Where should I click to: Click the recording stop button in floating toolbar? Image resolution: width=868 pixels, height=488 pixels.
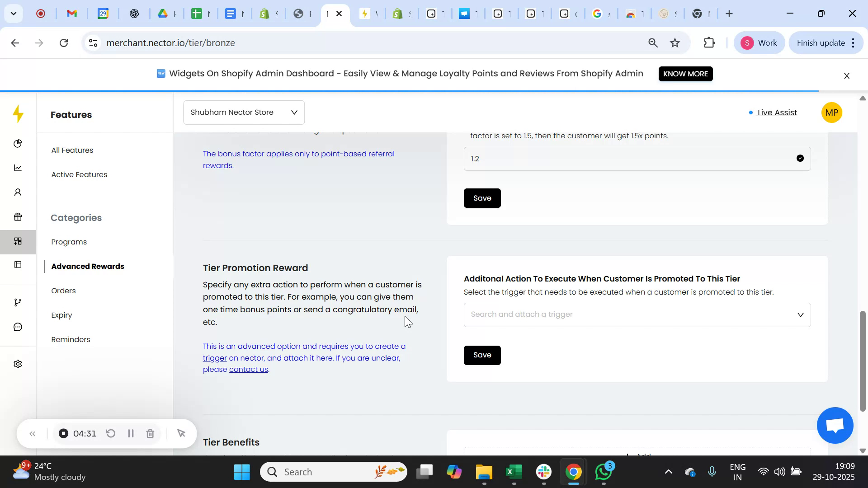[x=63, y=433]
